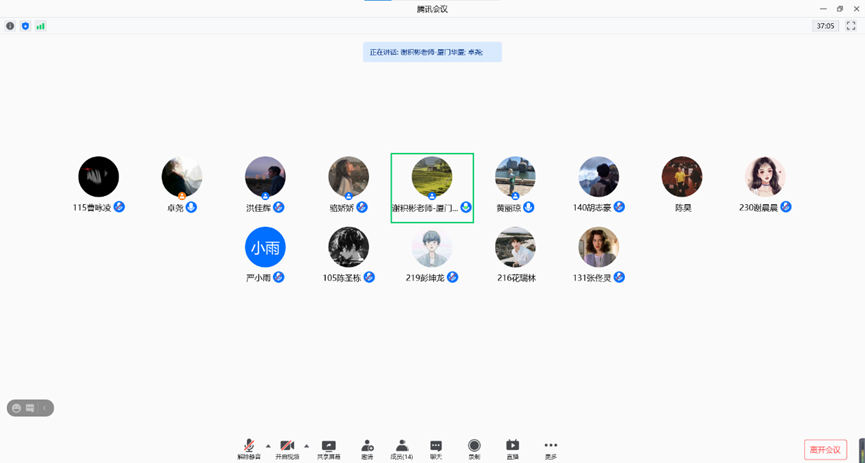This screenshot has height=463, width=865.
Task: Select the 小雨 blue avatar of 严小雨
Action: tap(265, 247)
